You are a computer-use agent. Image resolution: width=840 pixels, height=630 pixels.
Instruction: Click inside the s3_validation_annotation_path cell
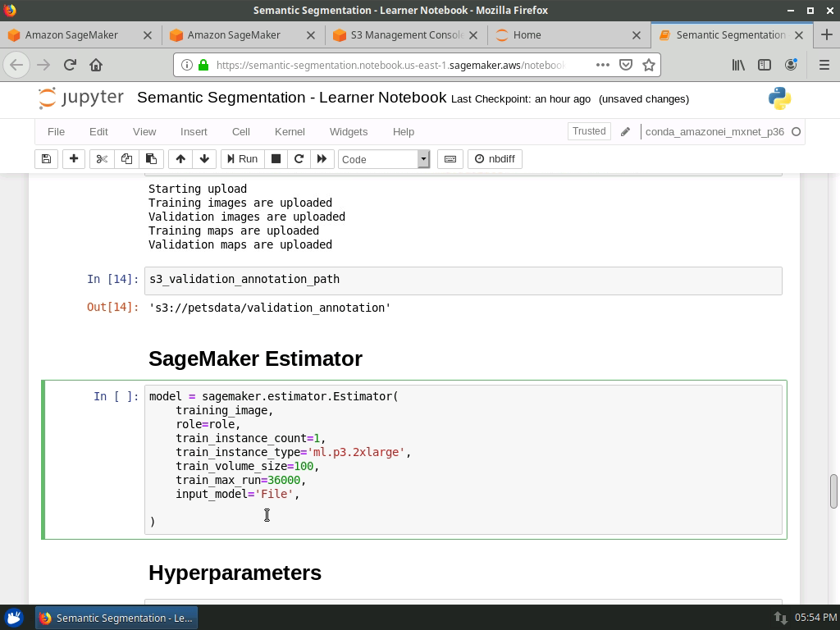463,280
